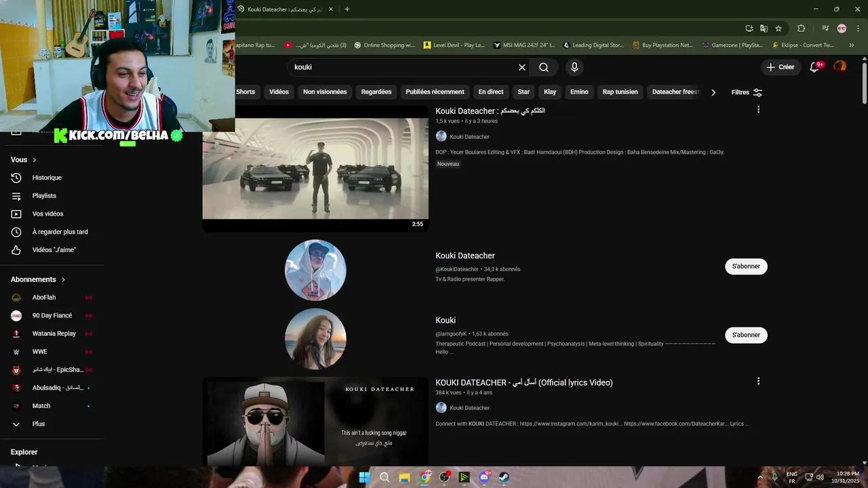The image size is (868, 488).
Task: Select the Klay filter chip
Action: (x=550, y=92)
